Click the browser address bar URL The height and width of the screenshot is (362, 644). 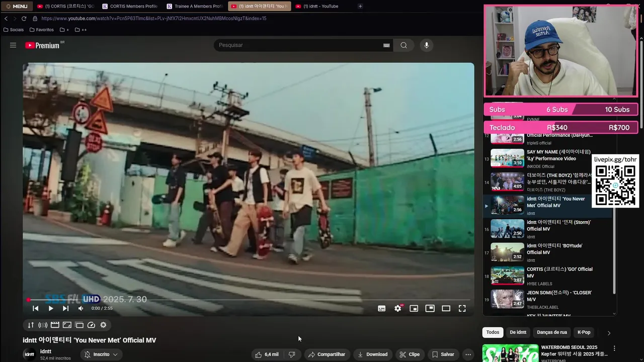[154, 19]
